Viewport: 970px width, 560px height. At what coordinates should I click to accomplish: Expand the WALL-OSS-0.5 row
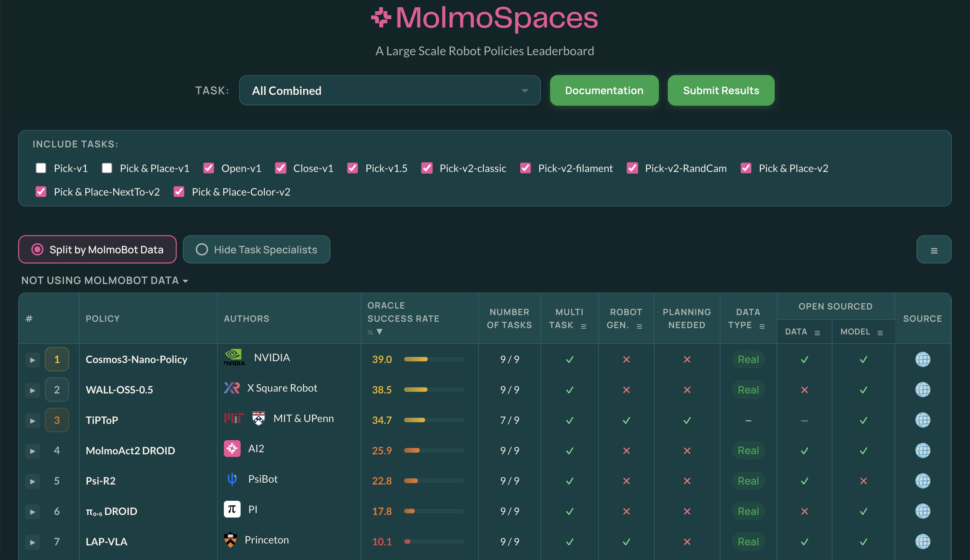(33, 390)
